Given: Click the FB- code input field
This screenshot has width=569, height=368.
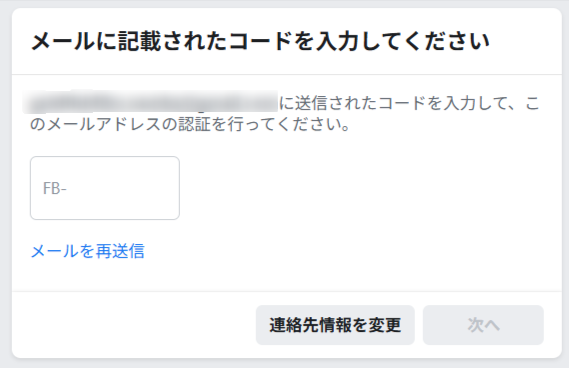Looking at the screenshot, I should click(105, 188).
